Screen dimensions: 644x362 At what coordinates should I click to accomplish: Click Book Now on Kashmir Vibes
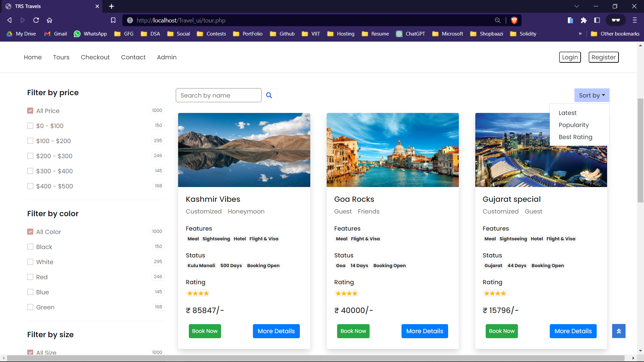click(205, 331)
